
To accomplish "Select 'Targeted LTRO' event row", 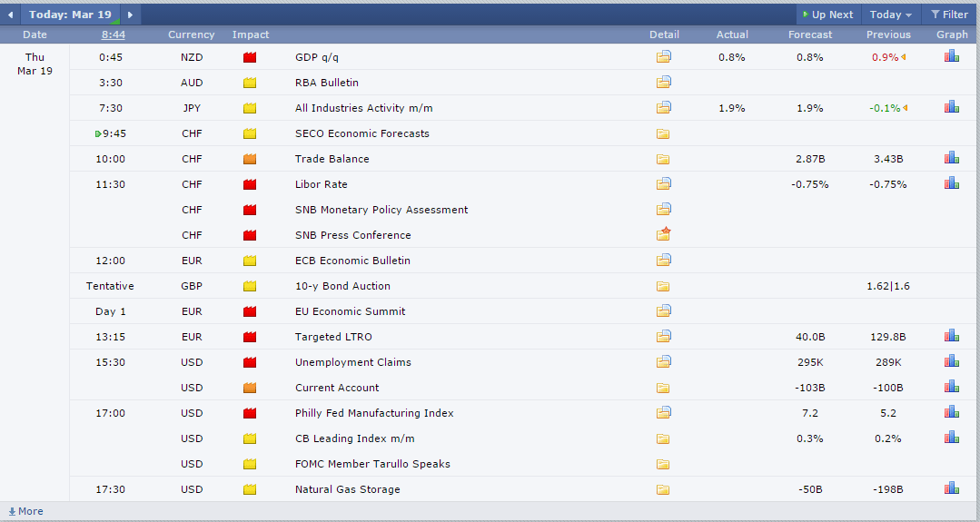I will pos(333,337).
